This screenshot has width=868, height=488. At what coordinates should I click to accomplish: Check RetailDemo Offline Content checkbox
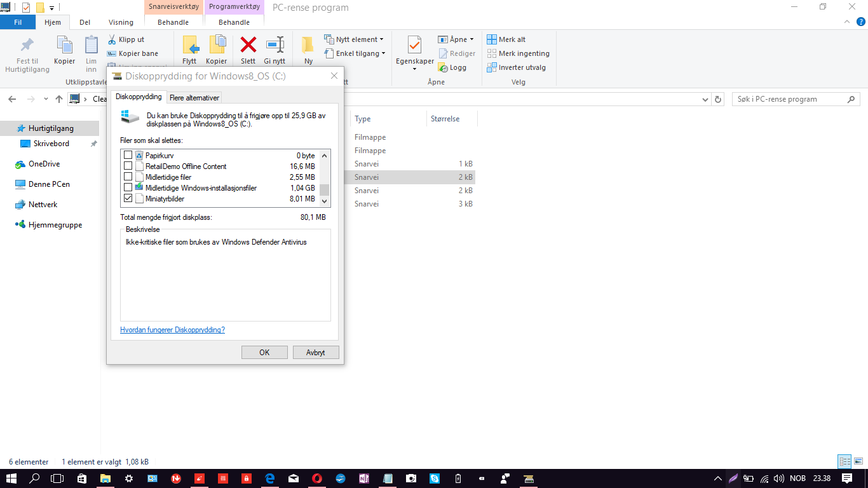pyautogui.click(x=128, y=166)
